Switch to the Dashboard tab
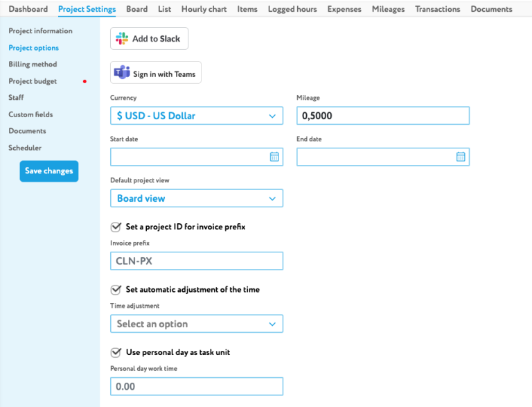This screenshot has width=532, height=407. [x=28, y=9]
